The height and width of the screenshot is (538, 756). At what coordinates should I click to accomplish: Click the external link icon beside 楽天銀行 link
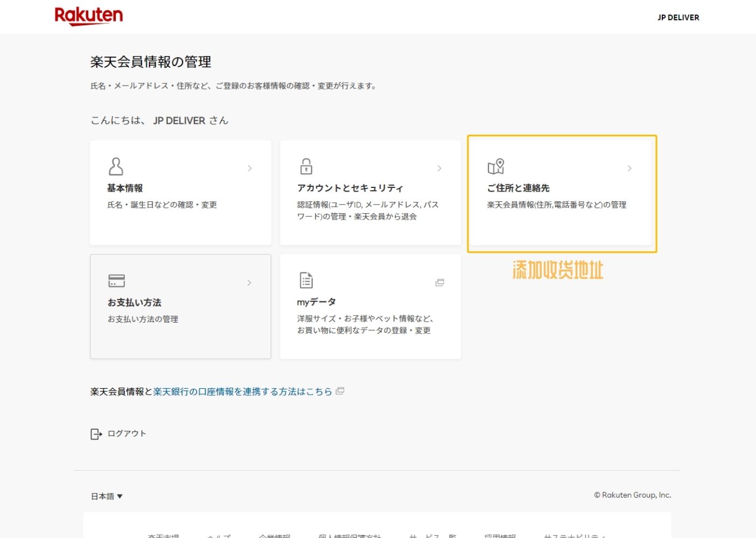[340, 392]
